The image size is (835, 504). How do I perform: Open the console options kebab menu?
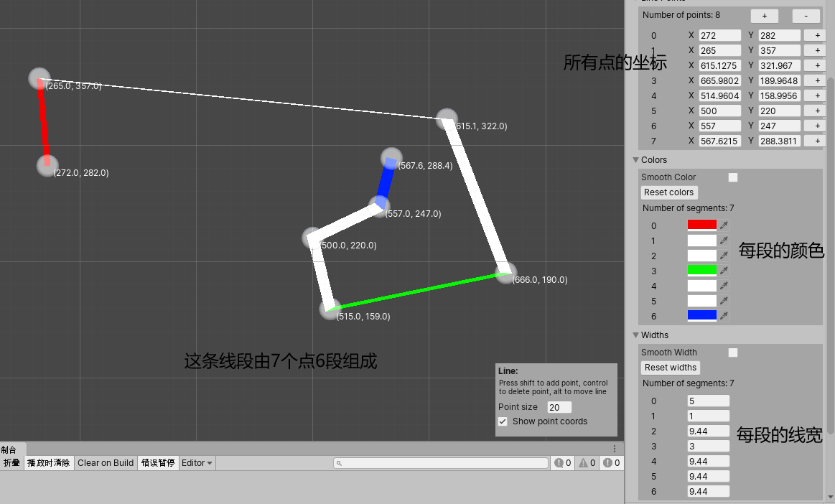point(615,449)
